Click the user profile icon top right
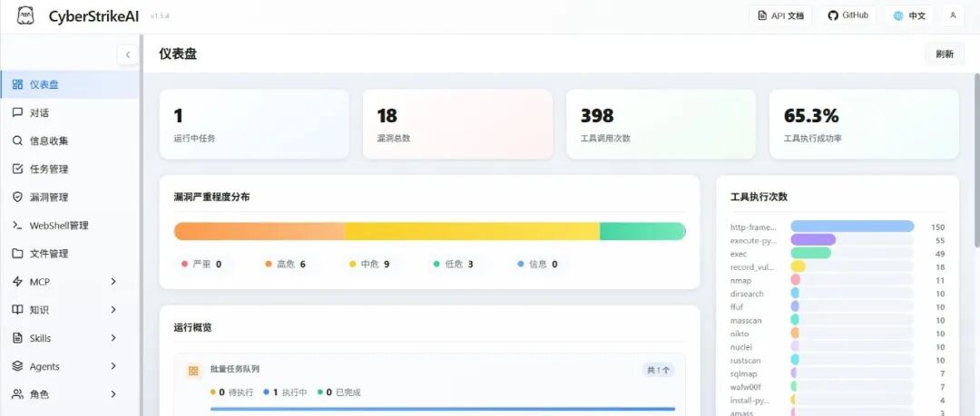The height and width of the screenshot is (416, 980). point(953,15)
